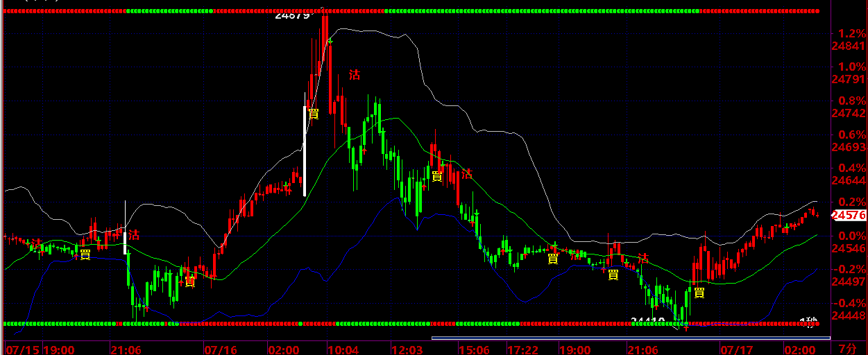
Task: Select the 02:00 label right after 07/17
Action: (x=801, y=349)
